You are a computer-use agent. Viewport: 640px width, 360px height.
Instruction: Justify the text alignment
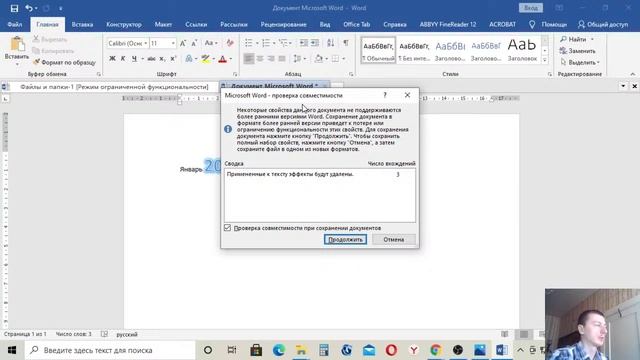coord(282,59)
